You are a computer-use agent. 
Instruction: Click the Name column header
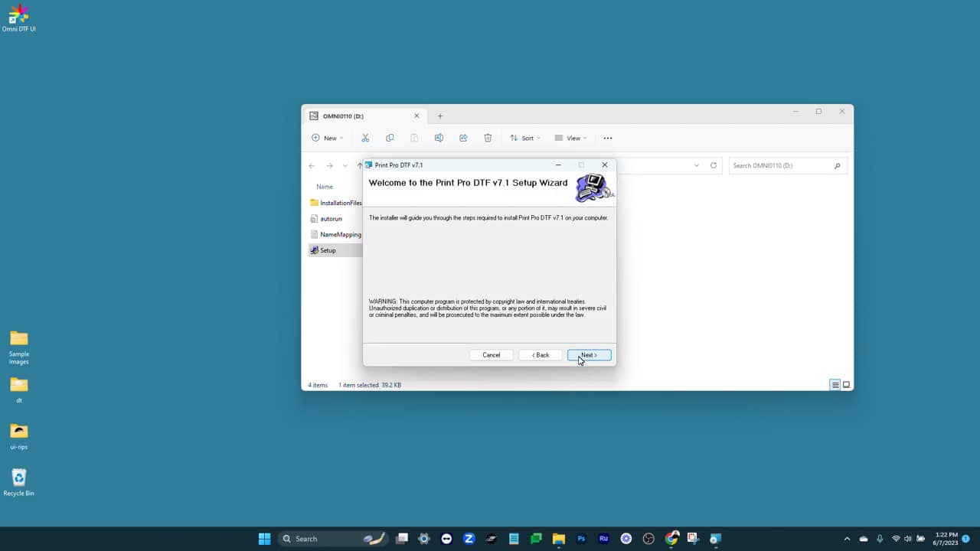[325, 187]
